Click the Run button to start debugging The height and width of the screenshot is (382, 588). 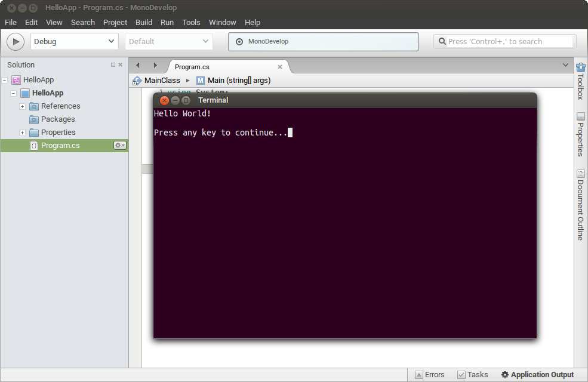coord(15,41)
